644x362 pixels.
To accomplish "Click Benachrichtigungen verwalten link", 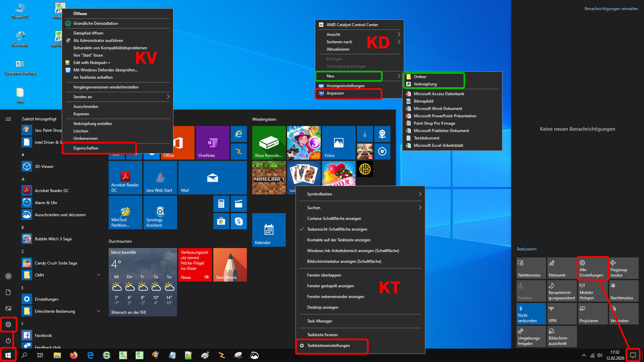I will pos(611,9).
